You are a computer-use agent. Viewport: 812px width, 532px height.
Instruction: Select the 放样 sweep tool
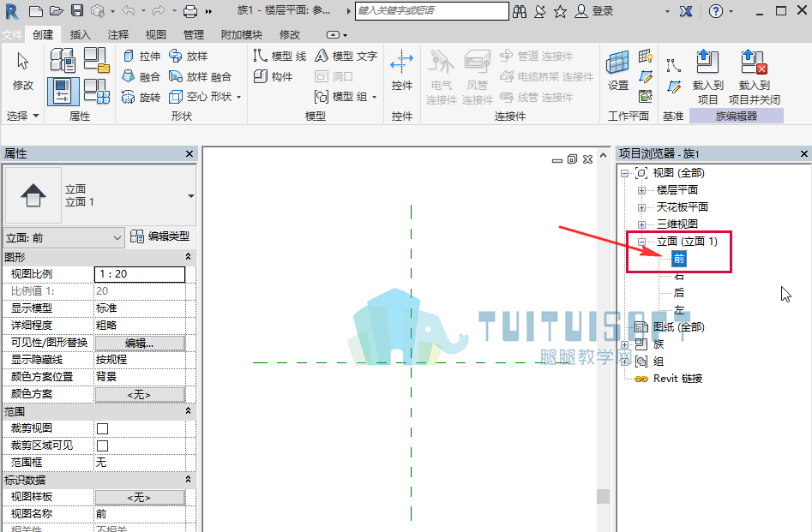pyautogui.click(x=189, y=56)
